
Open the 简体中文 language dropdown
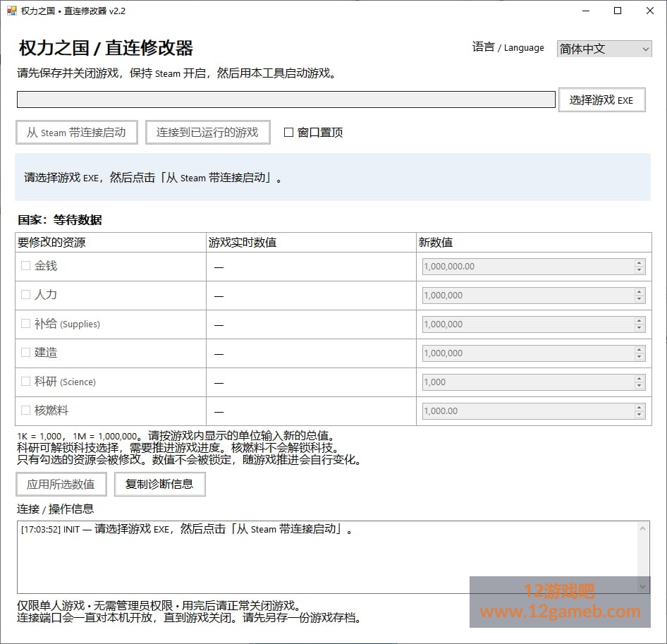(604, 49)
